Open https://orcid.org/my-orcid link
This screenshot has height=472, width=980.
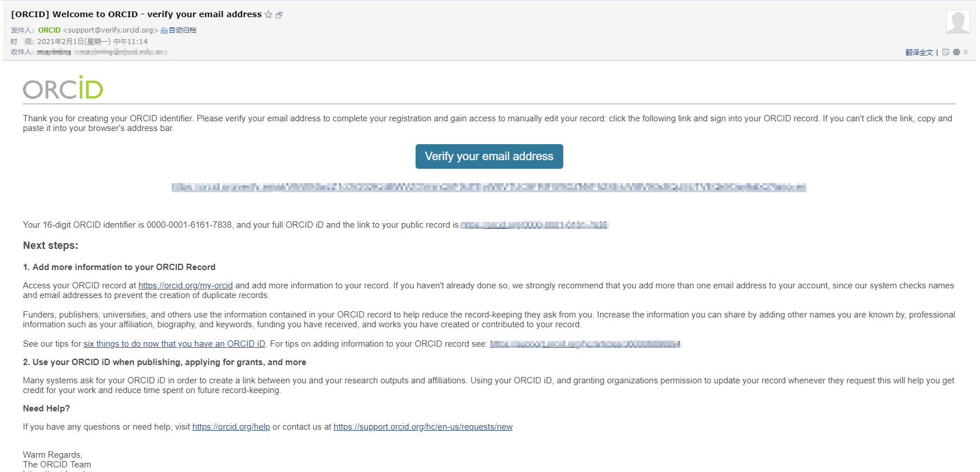pos(185,285)
